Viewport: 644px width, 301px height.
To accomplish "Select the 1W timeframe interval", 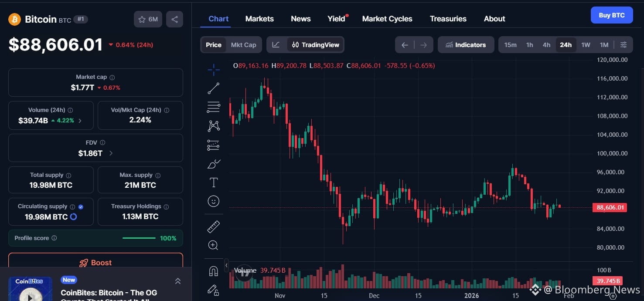I will 586,45.
